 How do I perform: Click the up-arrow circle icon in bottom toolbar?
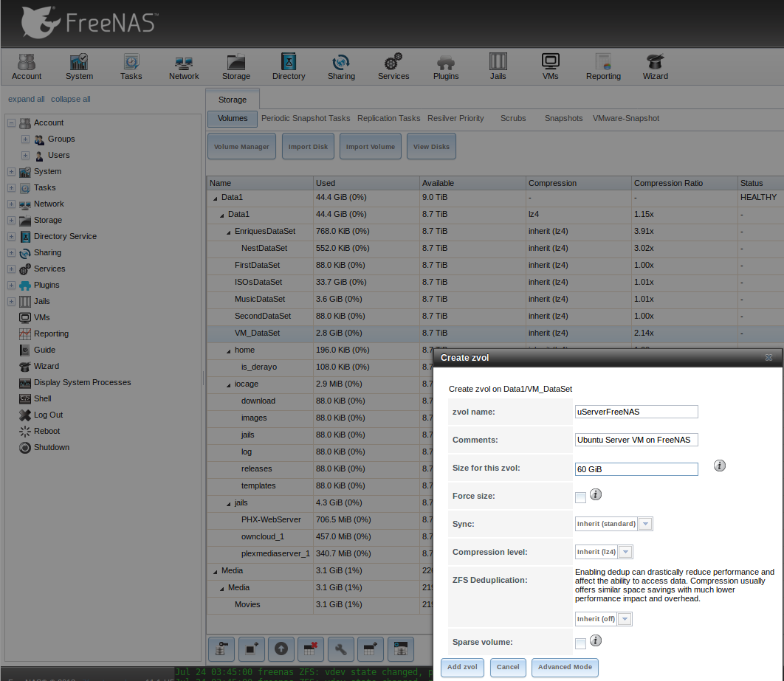(x=281, y=649)
